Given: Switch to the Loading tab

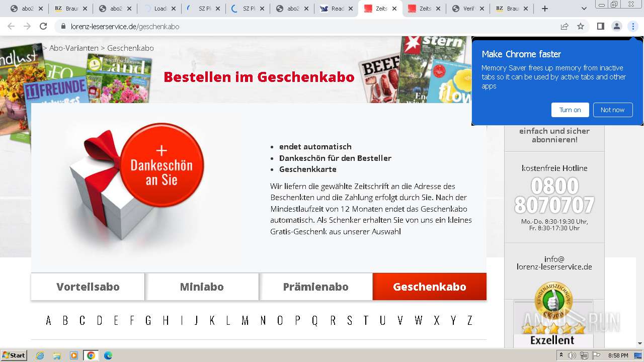Looking at the screenshot, I should pyautogui.click(x=159, y=9).
